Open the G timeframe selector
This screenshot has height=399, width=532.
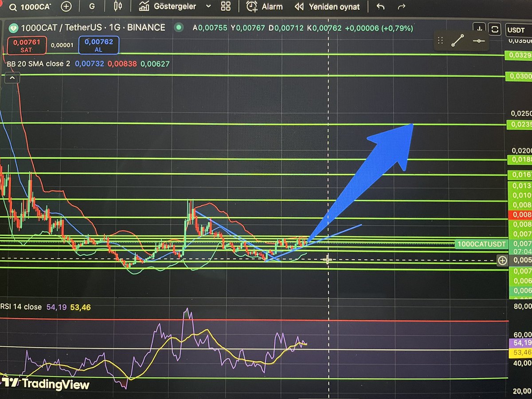(x=92, y=7)
